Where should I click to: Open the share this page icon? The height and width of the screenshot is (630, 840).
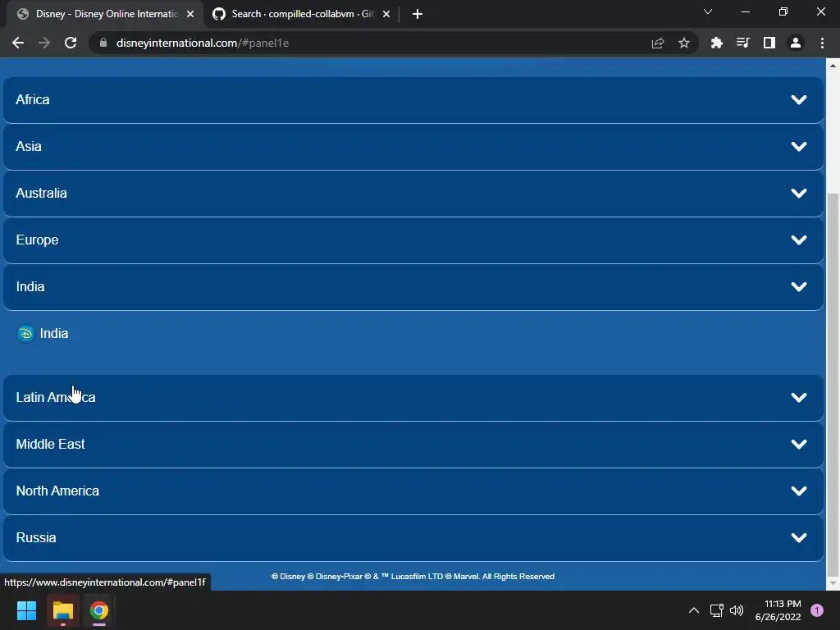click(x=658, y=43)
